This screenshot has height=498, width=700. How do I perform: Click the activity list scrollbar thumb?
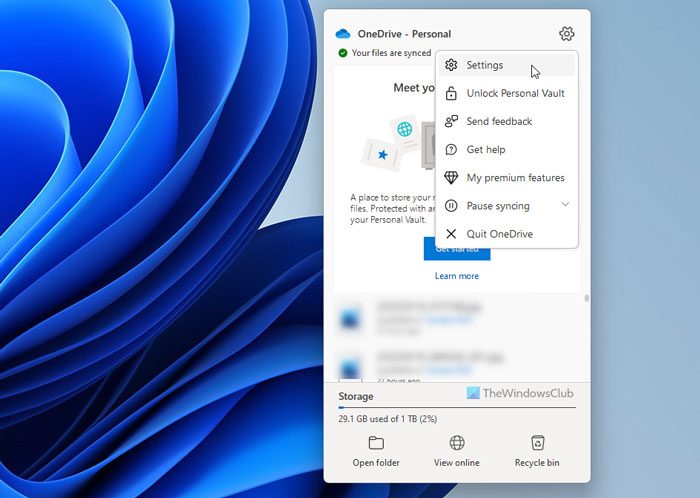pos(587,298)
